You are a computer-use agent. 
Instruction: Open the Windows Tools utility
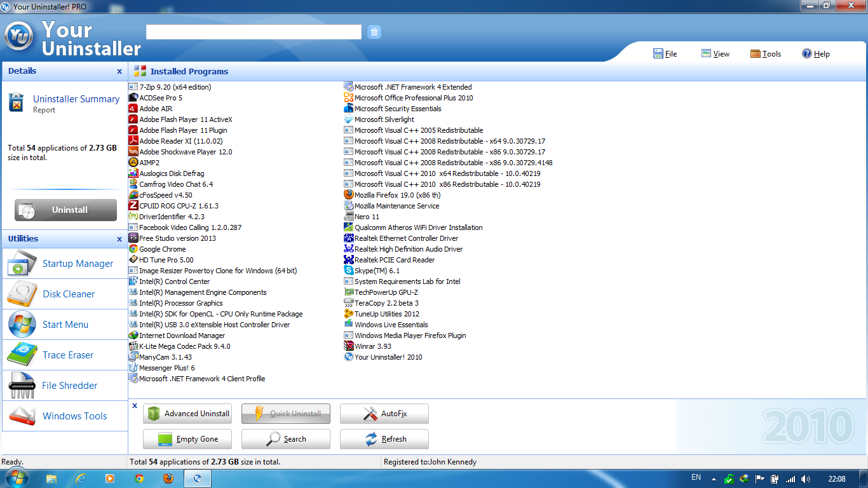tap(65, 416)
